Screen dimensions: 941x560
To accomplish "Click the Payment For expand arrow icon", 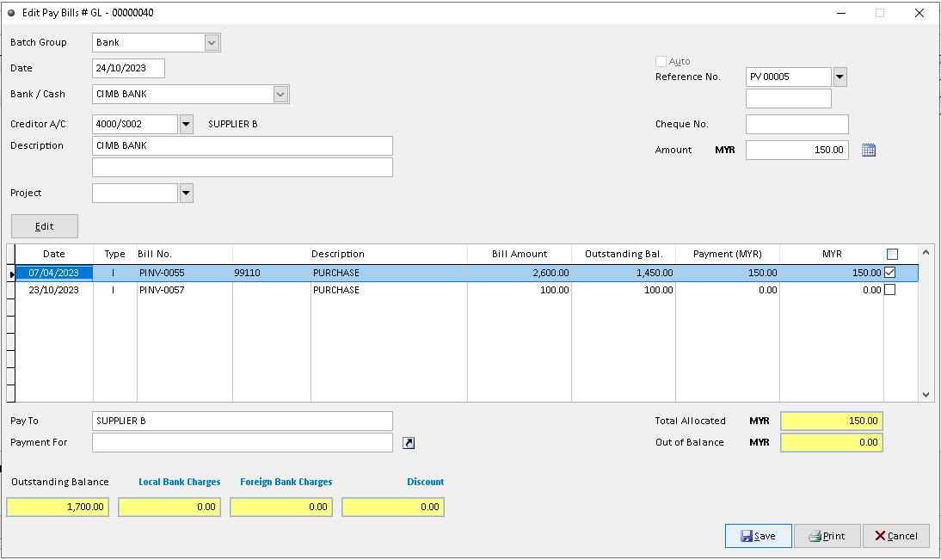I will (409, 443).
